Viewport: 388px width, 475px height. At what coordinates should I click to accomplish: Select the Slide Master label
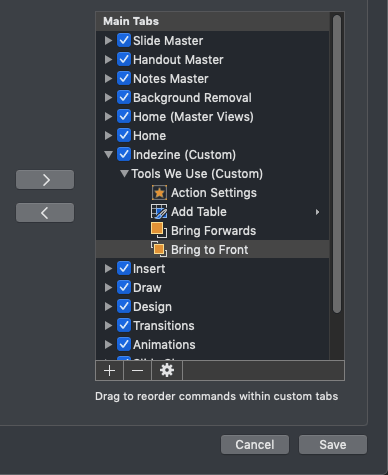168,41
